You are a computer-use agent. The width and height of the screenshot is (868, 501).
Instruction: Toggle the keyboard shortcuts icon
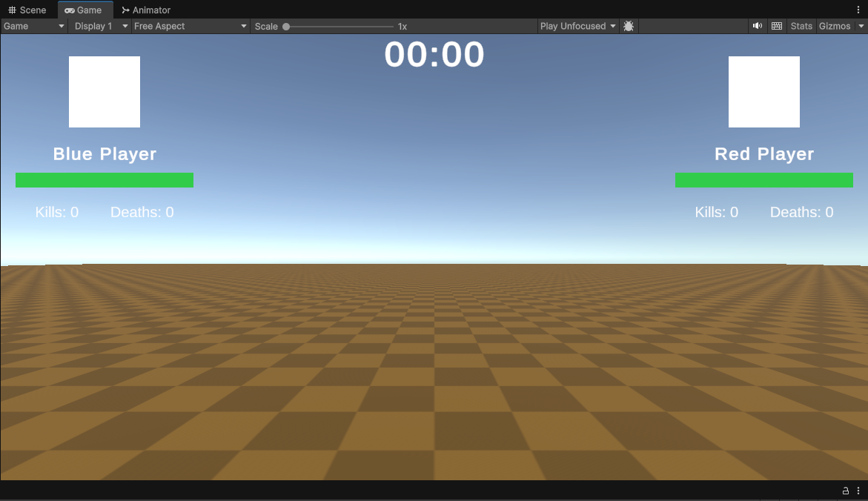pyautogui.click(x=777, y=26)
